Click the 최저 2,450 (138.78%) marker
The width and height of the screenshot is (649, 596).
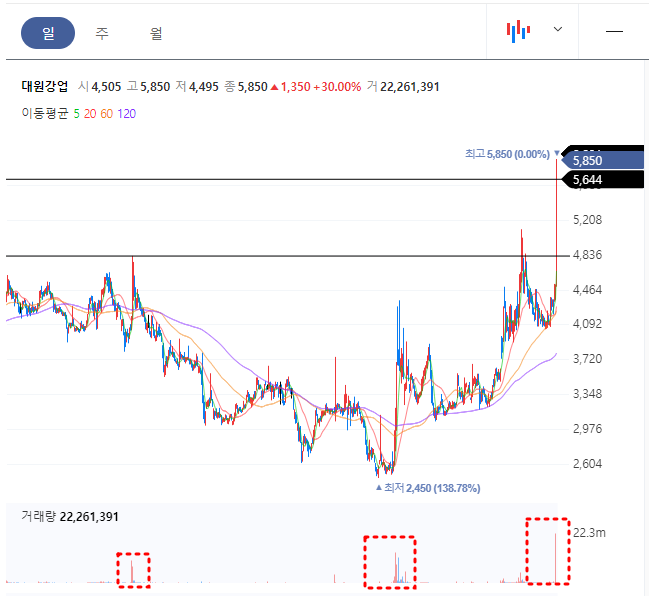(x=428, y=488)
